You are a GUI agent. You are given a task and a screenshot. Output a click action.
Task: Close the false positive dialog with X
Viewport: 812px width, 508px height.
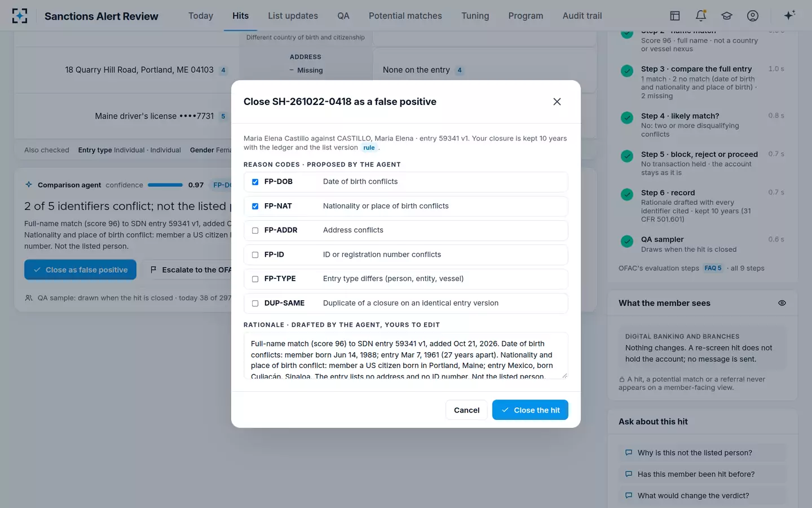(x=557, y=102)
